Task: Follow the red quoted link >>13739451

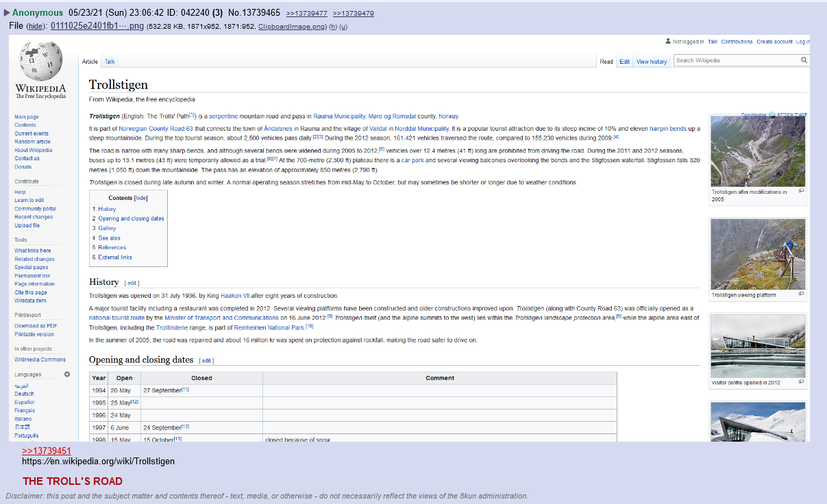Action: tap(47, 451)
